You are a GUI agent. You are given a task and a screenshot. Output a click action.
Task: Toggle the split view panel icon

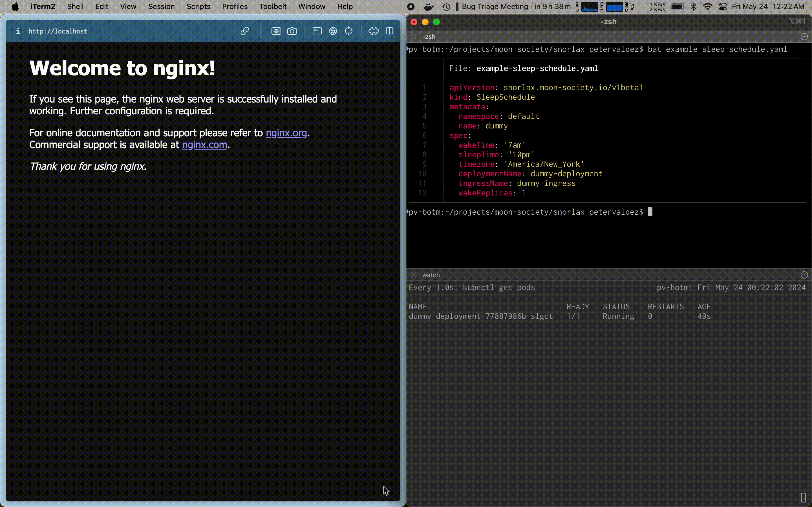click(389, 31)
